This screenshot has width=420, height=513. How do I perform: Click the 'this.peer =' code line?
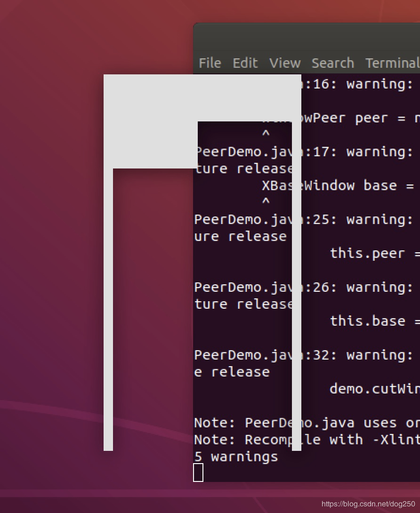(x=375, y=253)
